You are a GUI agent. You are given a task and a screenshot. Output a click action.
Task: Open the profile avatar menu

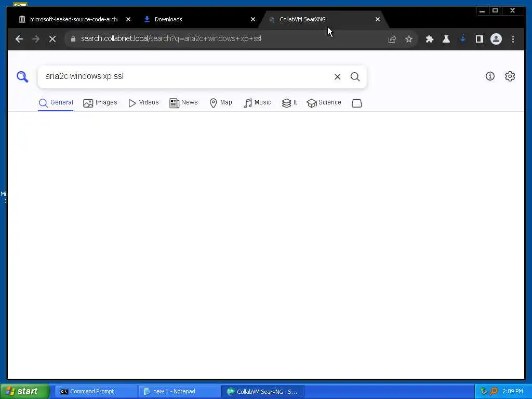pos(496,39)
